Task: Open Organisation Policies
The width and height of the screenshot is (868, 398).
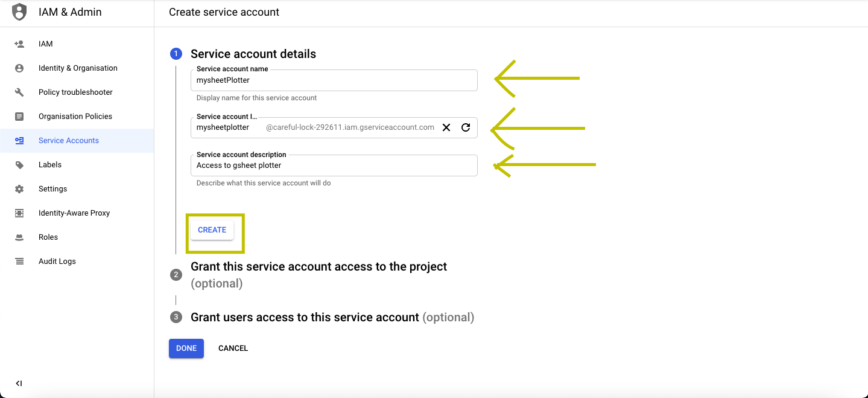Action: pyautogui.click(x=77, y=117)
